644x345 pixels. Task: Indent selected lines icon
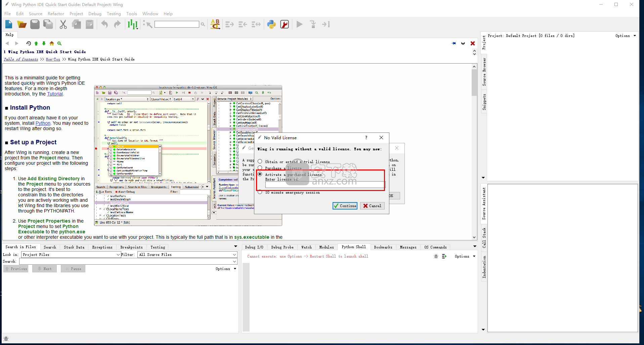229,24
